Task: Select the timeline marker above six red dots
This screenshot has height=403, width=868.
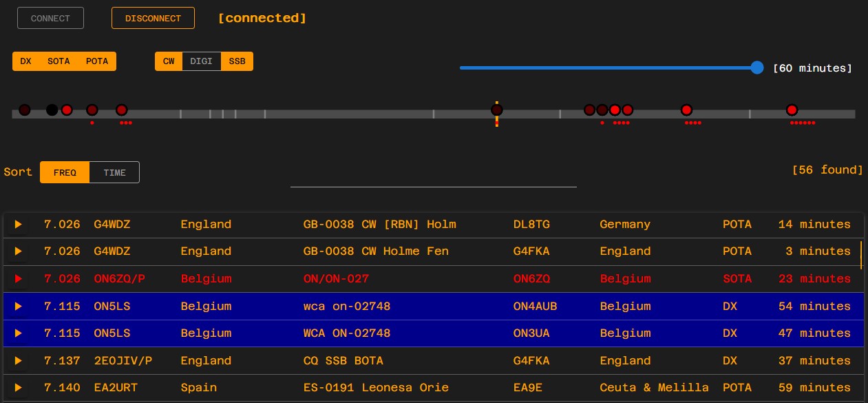Action: (792, 110)
